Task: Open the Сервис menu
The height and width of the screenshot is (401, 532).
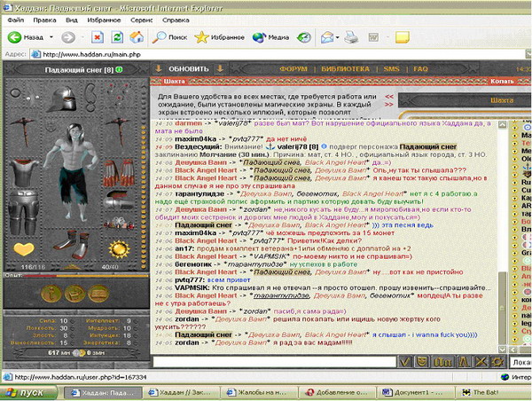Action: [x=142, y=20]
